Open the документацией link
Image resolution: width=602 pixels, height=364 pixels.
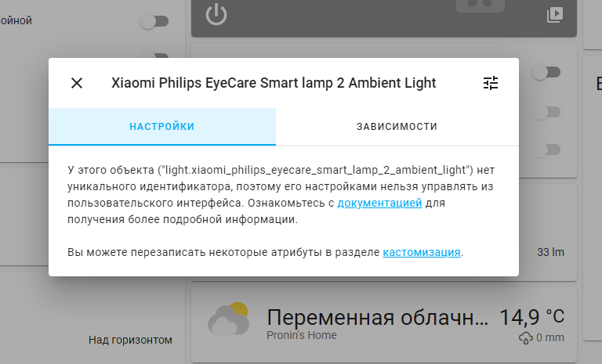tap(379, 203)
